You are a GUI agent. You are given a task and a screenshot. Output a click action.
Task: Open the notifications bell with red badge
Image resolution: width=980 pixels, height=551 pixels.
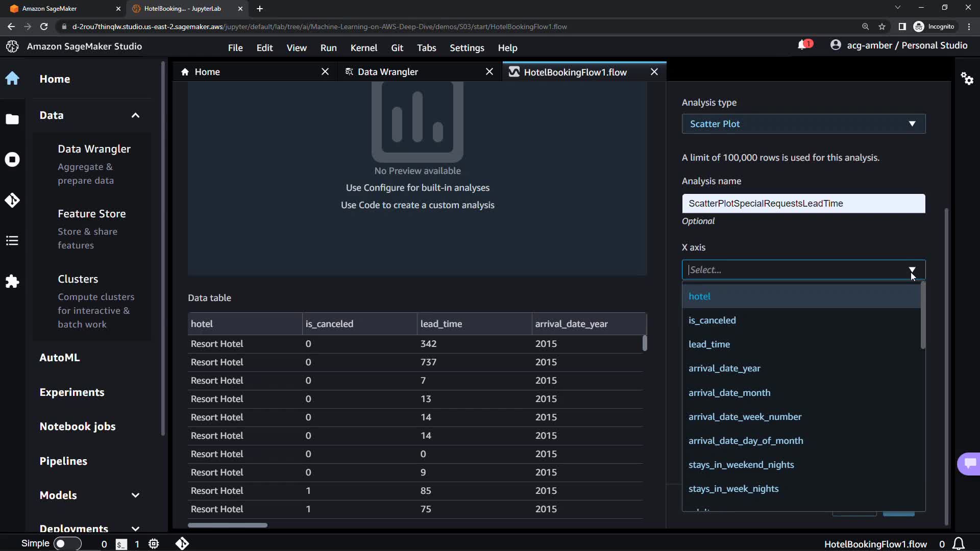point(804,45)
